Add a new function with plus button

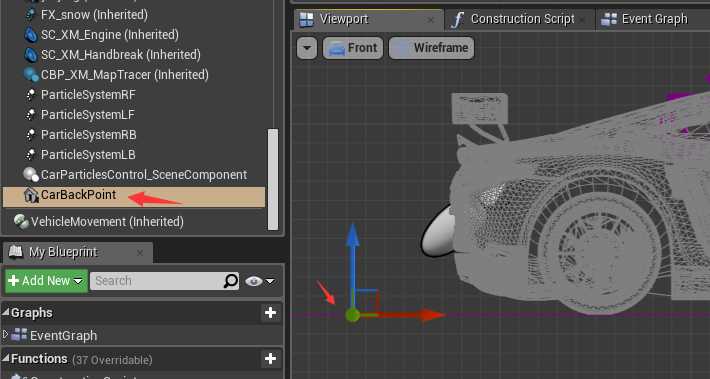(270, 359)
